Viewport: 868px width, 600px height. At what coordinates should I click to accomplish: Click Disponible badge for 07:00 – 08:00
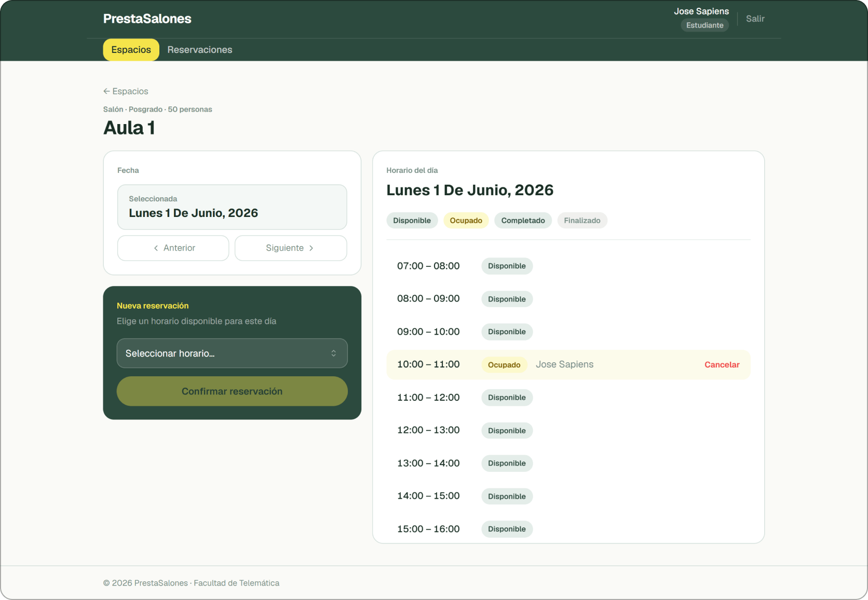tap(507, 266)
